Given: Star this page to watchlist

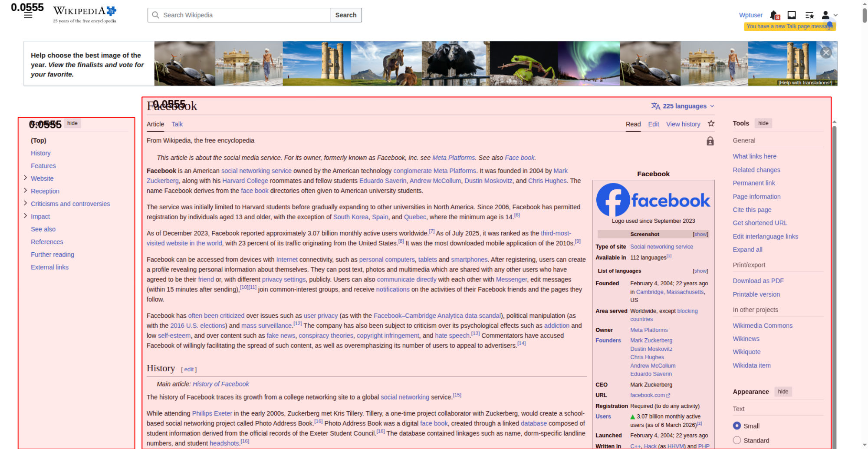Looking at the screenshot, I should [711, 124].
